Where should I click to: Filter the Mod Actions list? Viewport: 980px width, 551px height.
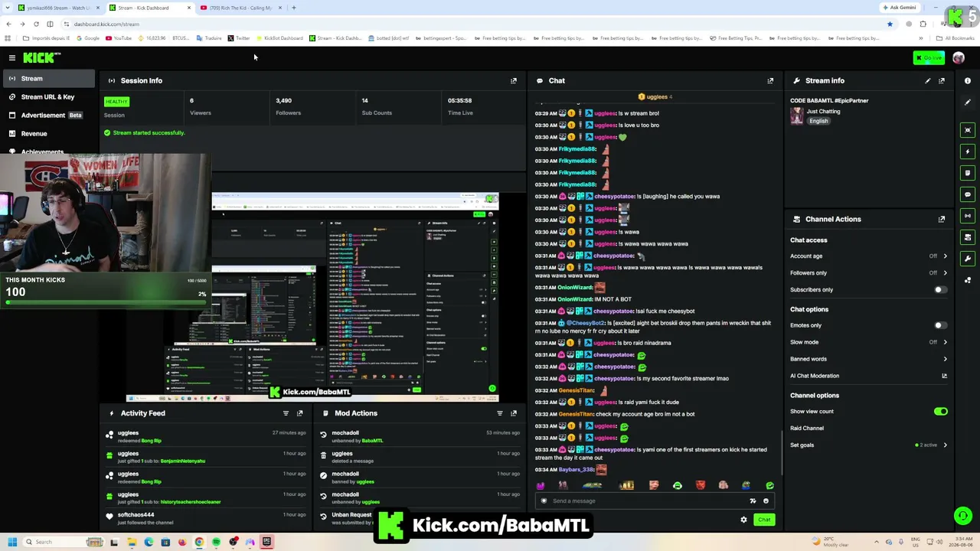[500, 413]
